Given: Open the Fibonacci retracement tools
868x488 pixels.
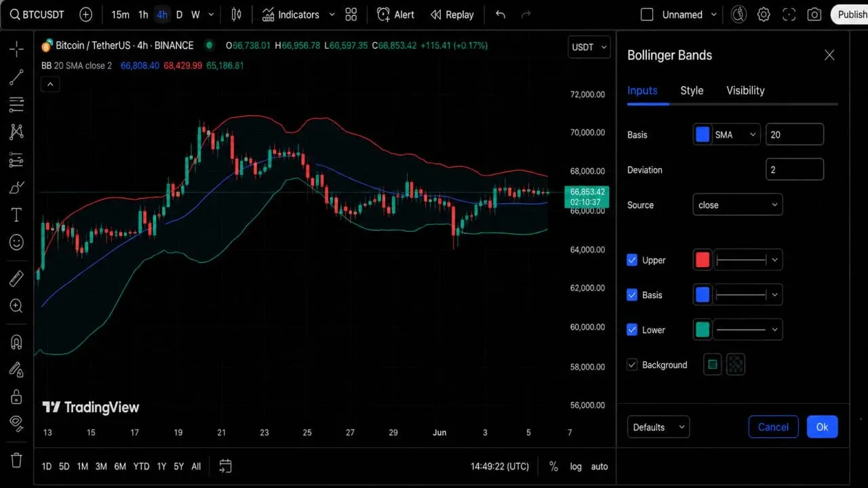Looking at the screenshot, I should (x=16, y=104).
